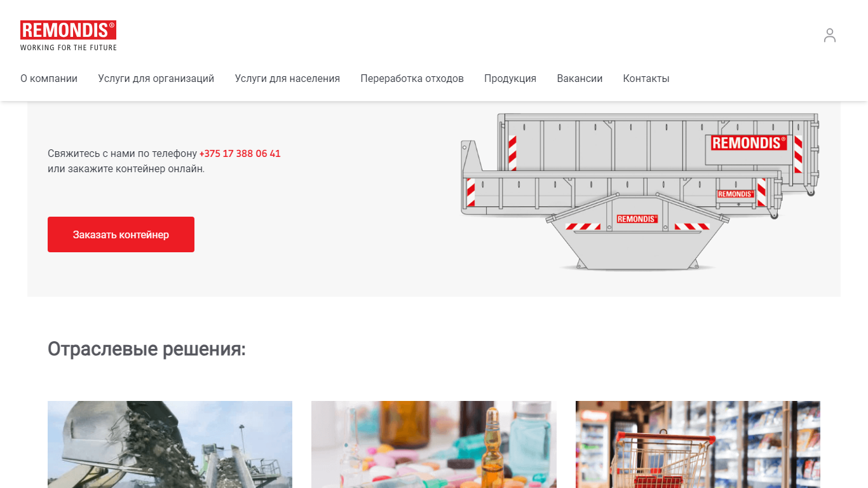This screenshot has width=868, height=488.
Task: Open the Продукция menu item
Action: [510, 79]
